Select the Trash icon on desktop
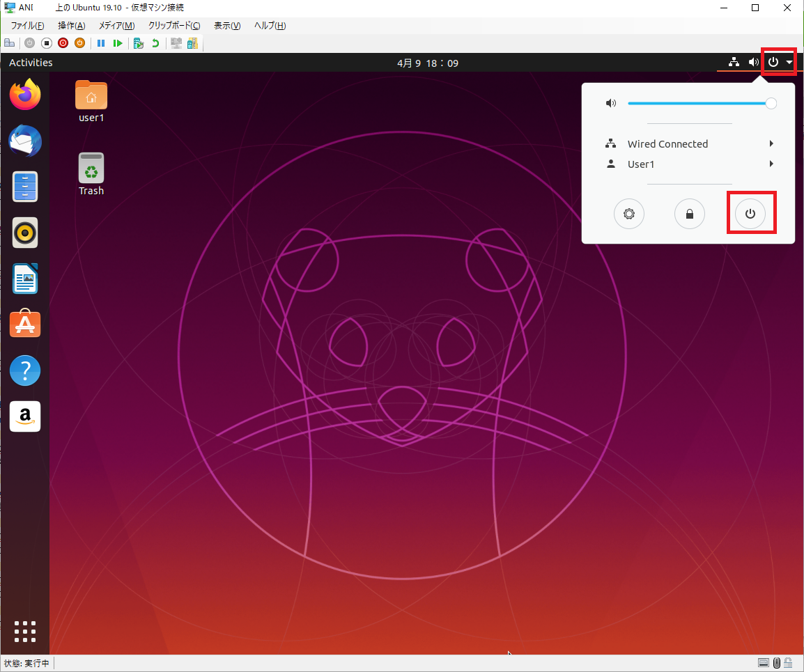Viewport: 804px width, 672px height. click(x=91, y=174)
